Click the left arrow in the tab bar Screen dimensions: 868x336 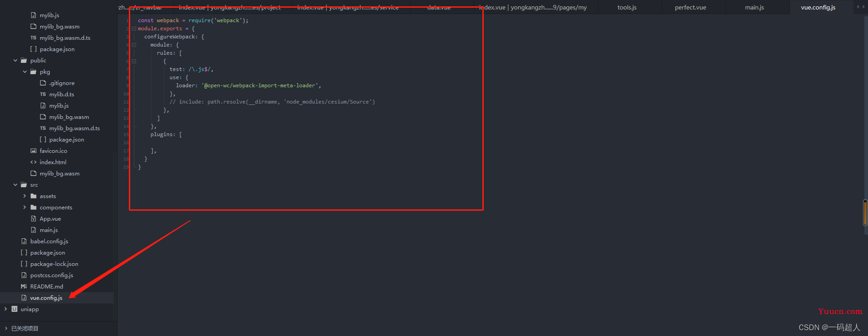(x=858, y=7)
